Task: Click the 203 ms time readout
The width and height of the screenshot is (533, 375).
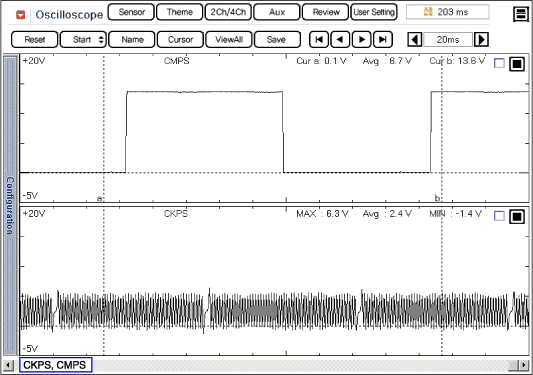Action: 447,12
